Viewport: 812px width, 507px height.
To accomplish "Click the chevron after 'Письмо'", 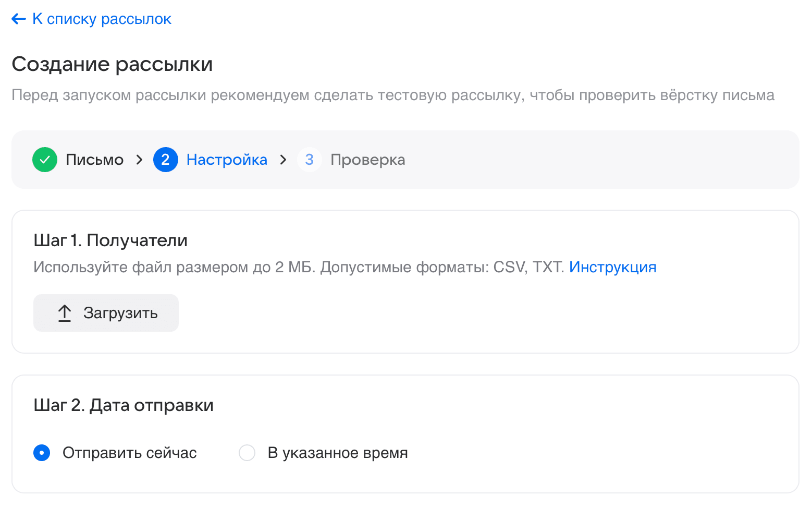I will pyautogui.click(x=139, y=160).
